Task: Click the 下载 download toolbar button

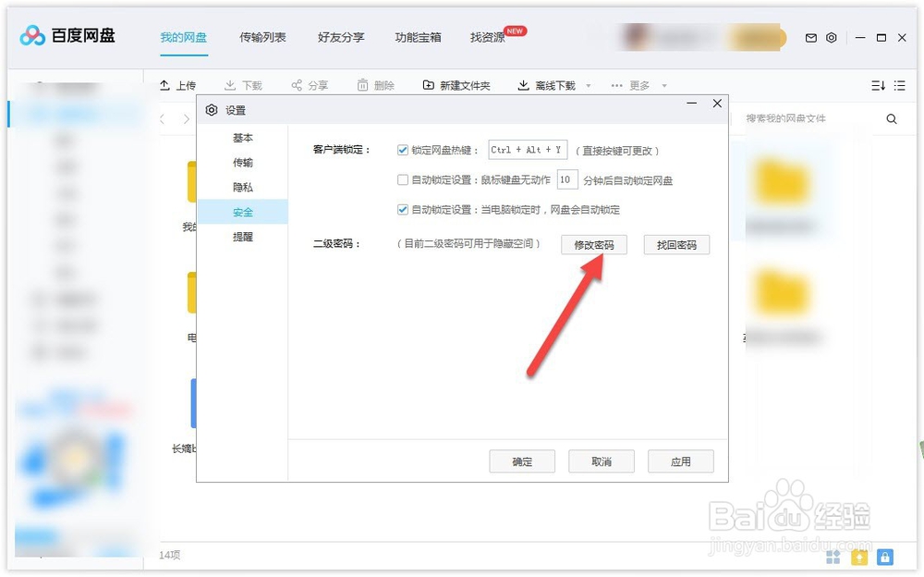Action: pyautogui.click(x=243, y=86)
